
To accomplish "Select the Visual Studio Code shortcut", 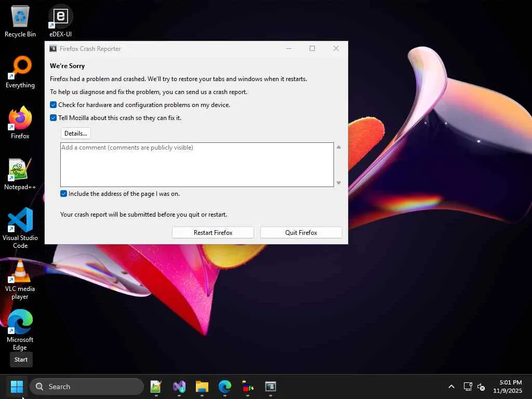I will coord(20,229).
